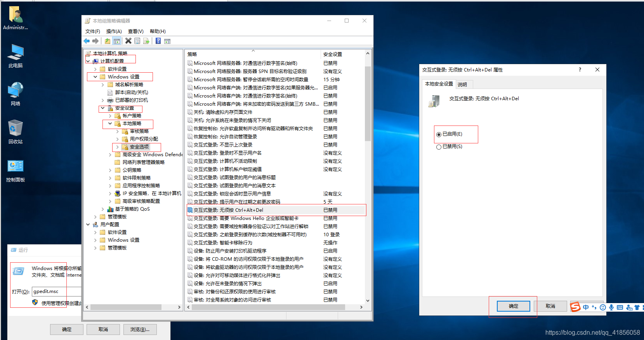The height and width of the screenshot is (340, 644).
Task: Expand the 公钥策略 tree node
Action: click(x=110, y=170)
